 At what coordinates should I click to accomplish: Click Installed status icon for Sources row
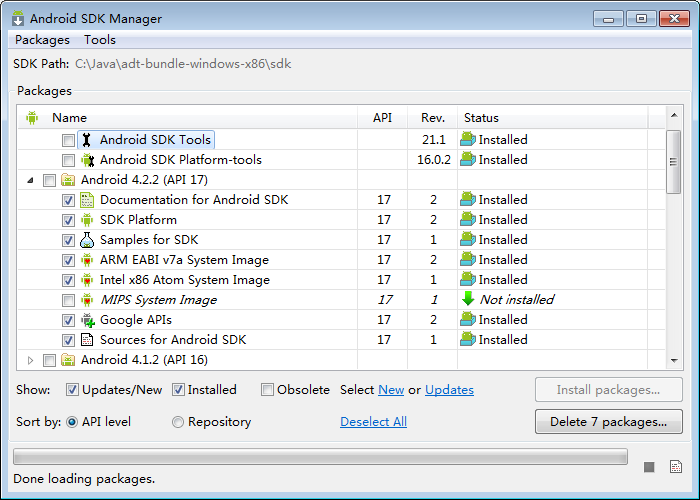(468, 340)
